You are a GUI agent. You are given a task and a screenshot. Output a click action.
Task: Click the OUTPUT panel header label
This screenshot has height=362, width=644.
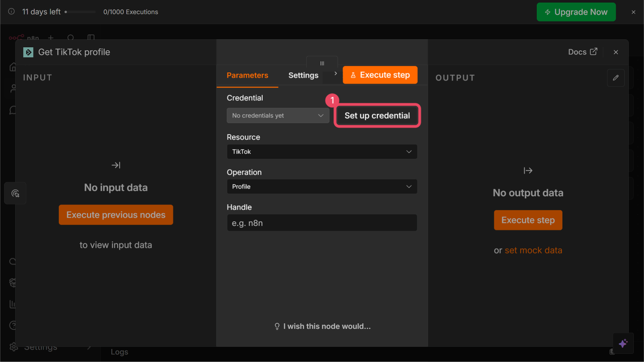[455, 78]
